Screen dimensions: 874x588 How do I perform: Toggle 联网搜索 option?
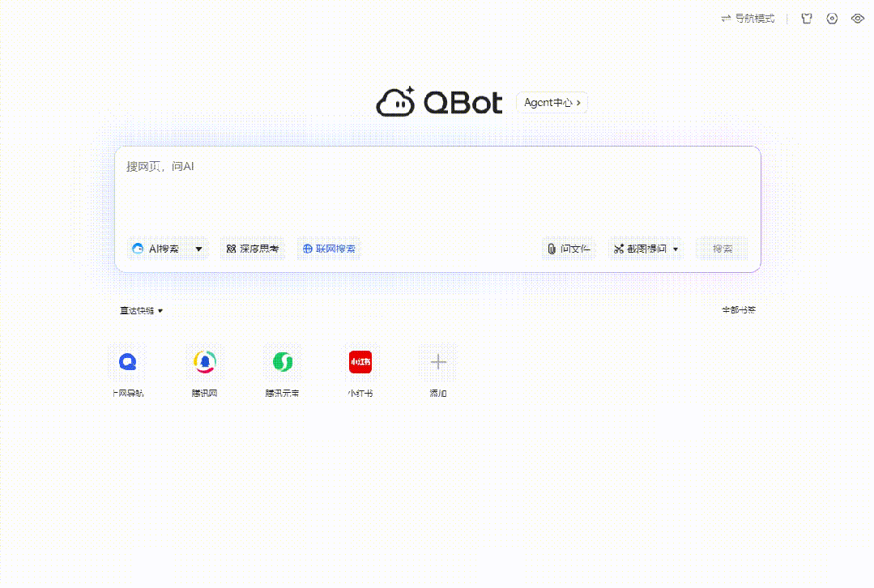[x=329, y=249]
